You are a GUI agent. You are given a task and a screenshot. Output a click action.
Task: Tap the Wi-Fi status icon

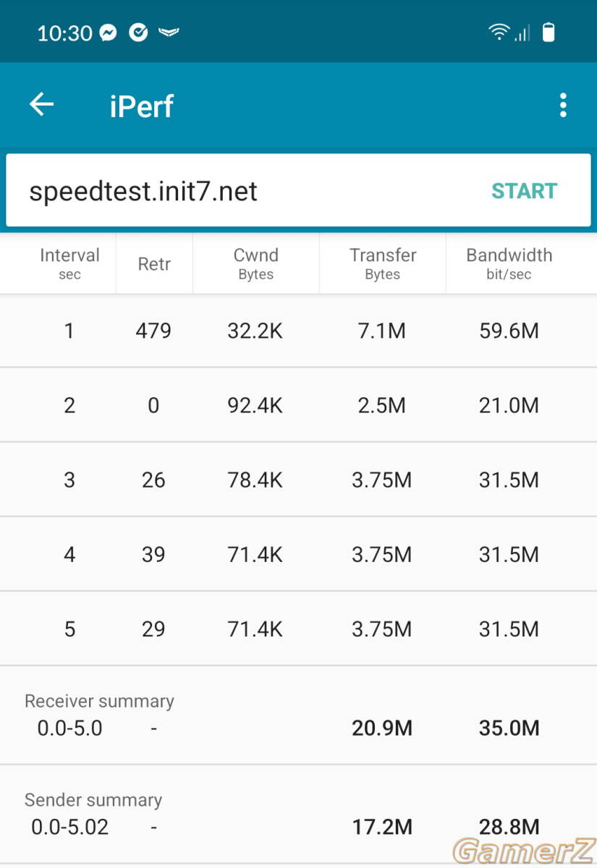[499, 33]
